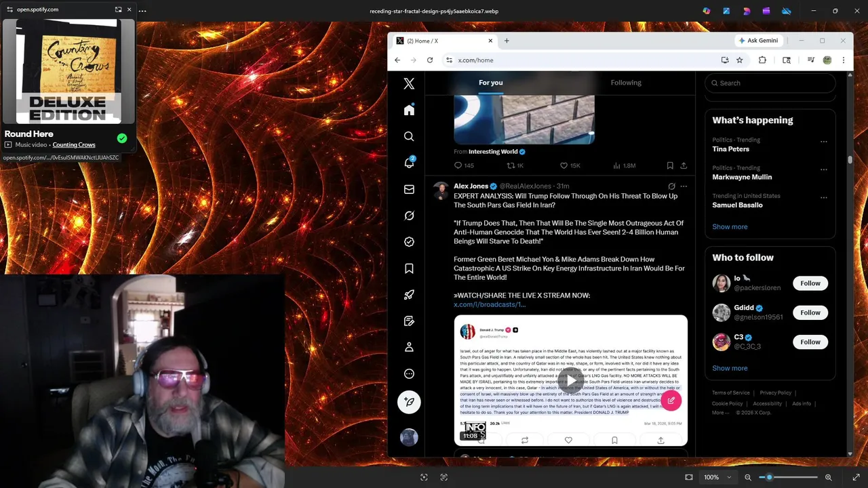Open options for Tina Peters trend
This screenshot has width=868, height=488.
pyautogui.click(x=824, y=142)
